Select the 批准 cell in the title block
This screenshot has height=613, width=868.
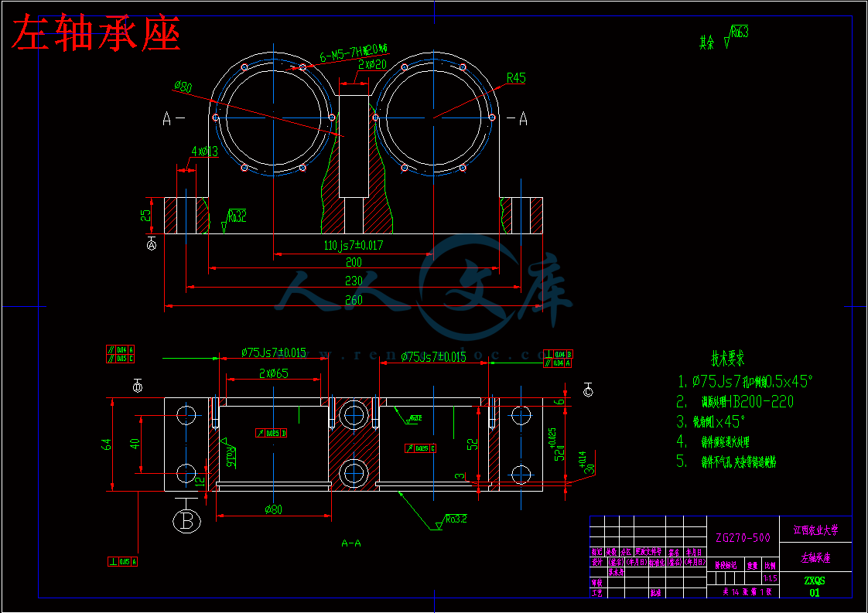[655, 593]
